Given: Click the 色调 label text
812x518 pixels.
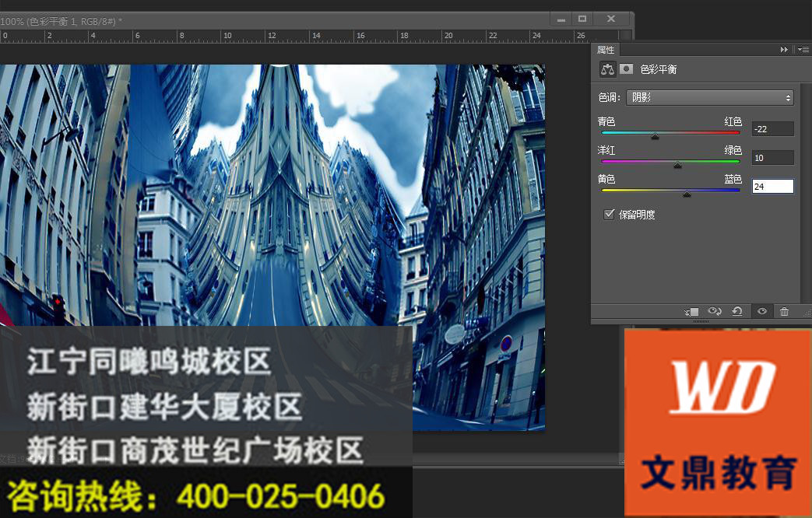Looking at the screenshot, I should coord(609,97).
